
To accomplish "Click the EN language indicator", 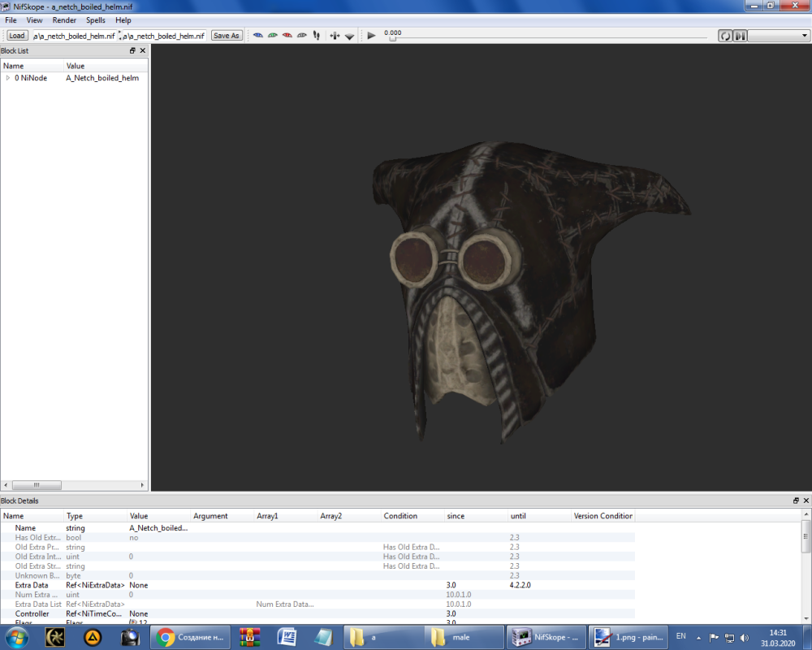I will pyautogui.click(x=681, y=636).
